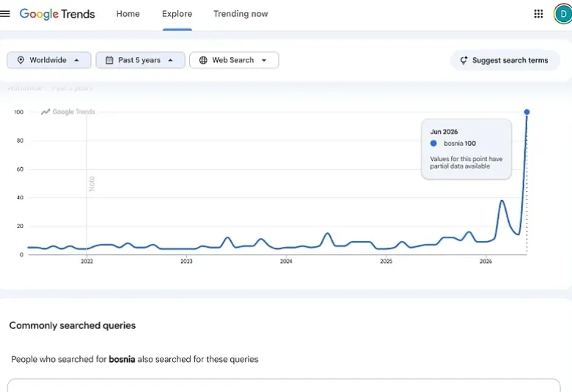Click the calendar icon in time filter
The height and width of the screenshot is (392, 572).
(109, 60)
